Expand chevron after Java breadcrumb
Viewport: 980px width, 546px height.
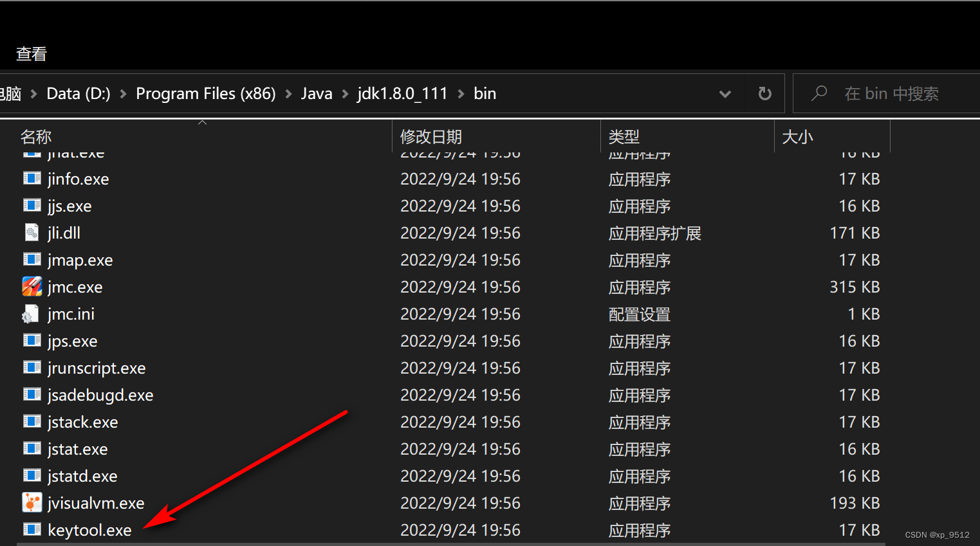click(345, 94)
